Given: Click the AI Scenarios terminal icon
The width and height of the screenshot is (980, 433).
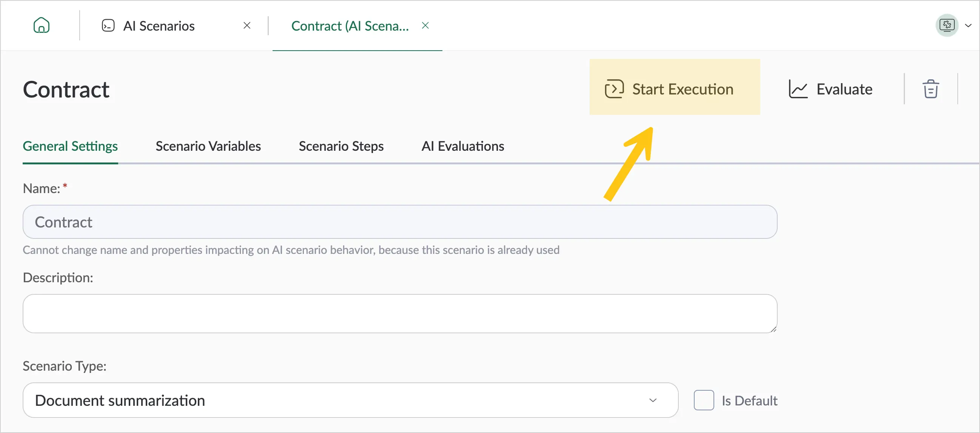Looking at the screenshot, I should tap(108, 26).
